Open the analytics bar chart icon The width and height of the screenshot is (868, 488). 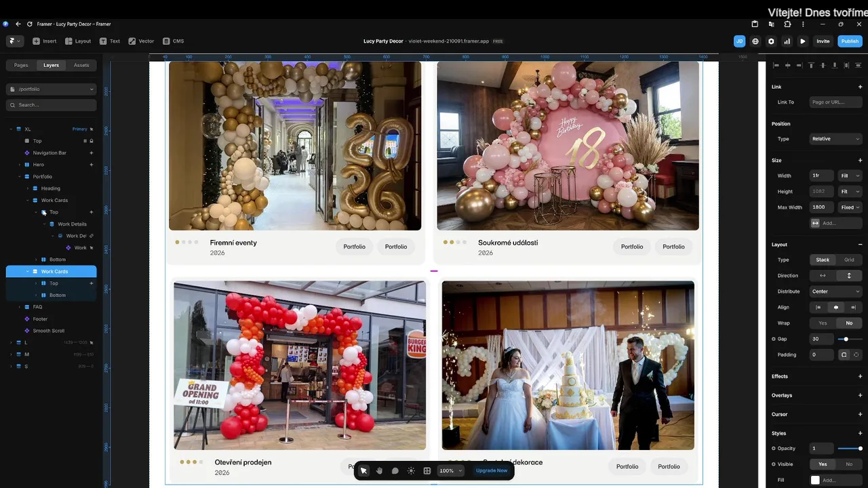787,41
